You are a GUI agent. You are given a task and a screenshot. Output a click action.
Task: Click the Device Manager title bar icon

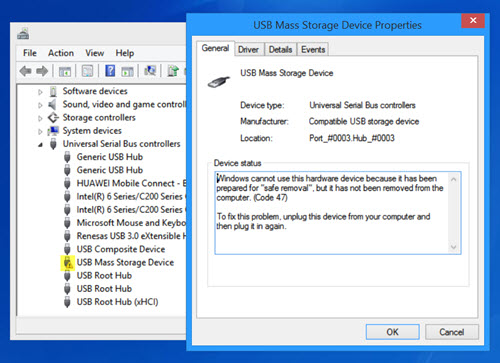[x=23, y=34]
